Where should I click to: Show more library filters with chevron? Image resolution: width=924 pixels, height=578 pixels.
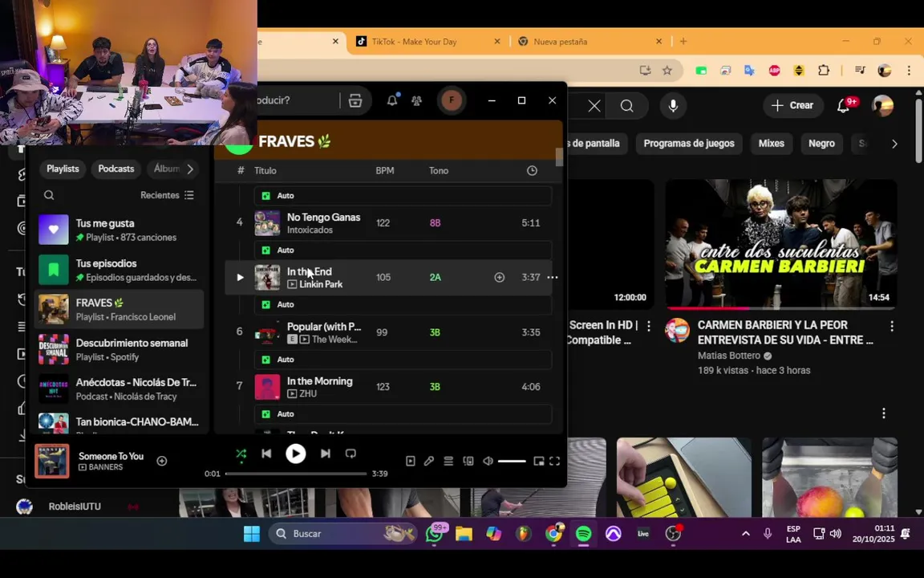[190, 169]
